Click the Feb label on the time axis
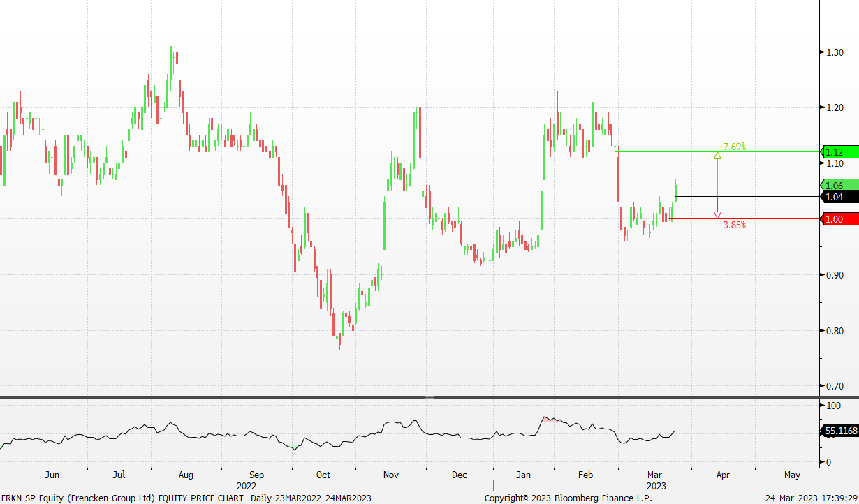This screenshot has width=859, height=504. (585, 475)
